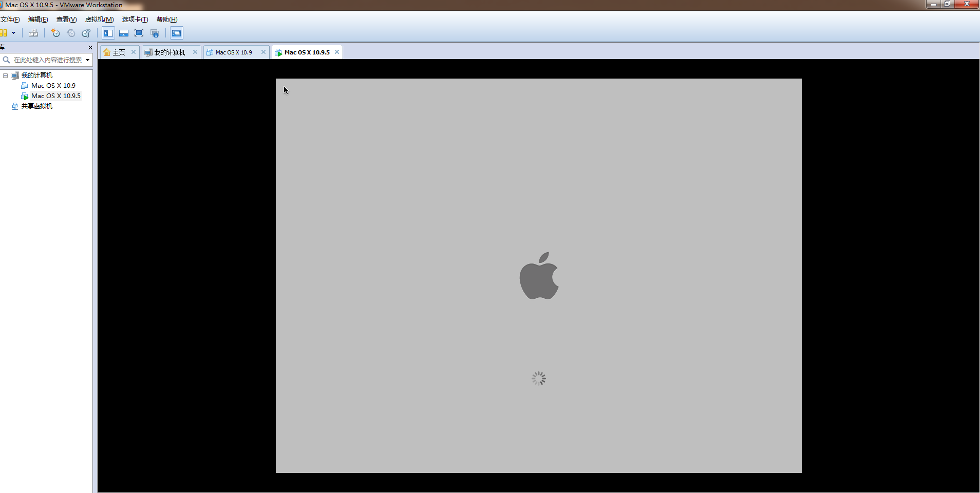Close the VMware Workstation window

click(967, 4)
